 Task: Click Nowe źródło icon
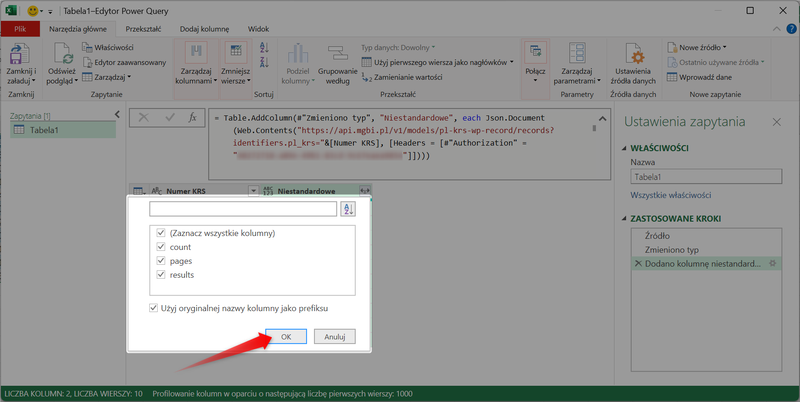(672, 47)
